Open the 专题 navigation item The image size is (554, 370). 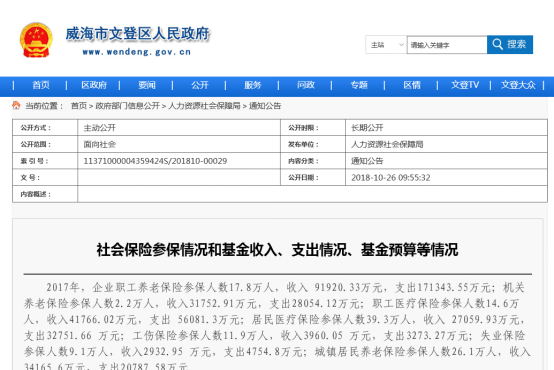pos(359,85)
